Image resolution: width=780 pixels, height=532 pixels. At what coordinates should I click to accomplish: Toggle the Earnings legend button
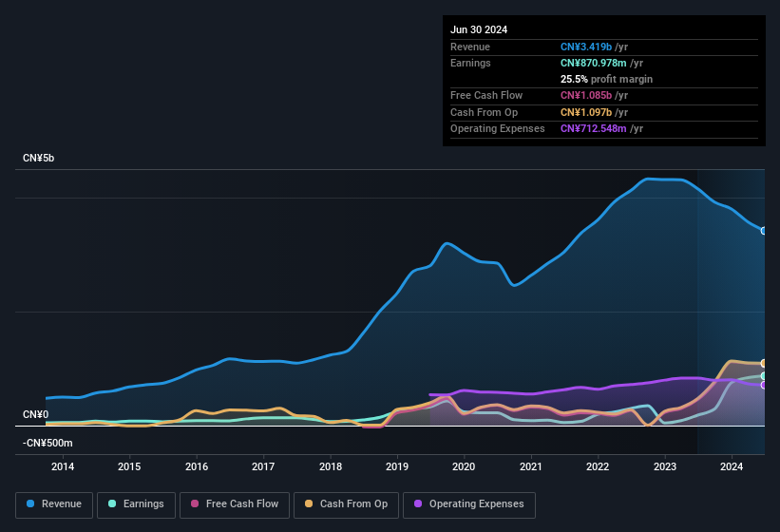point(136,504)
